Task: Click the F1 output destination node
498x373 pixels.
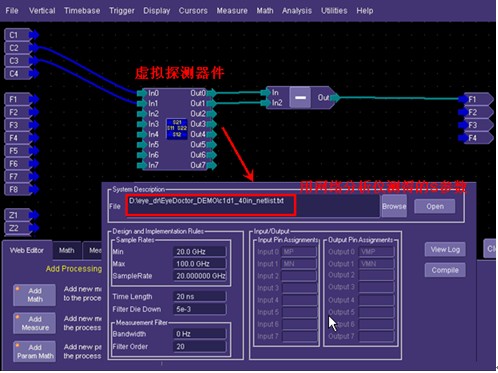Action: [x=476, y=99]
